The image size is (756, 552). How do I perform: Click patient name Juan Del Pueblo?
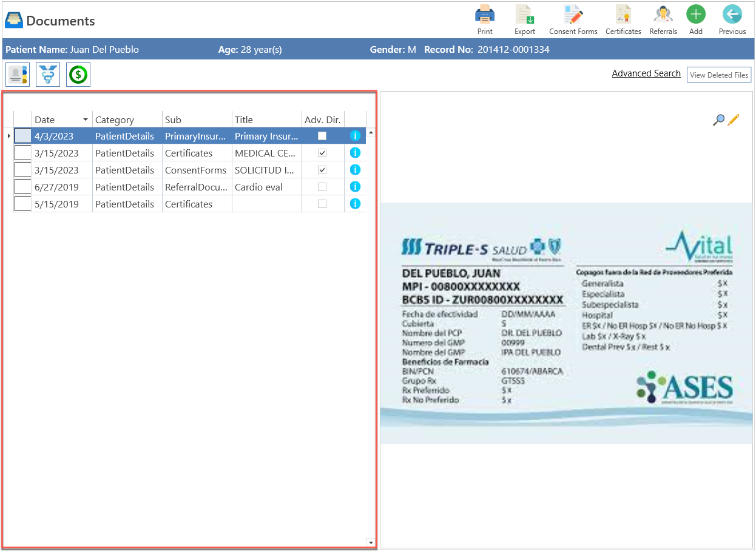pos(104,50)
